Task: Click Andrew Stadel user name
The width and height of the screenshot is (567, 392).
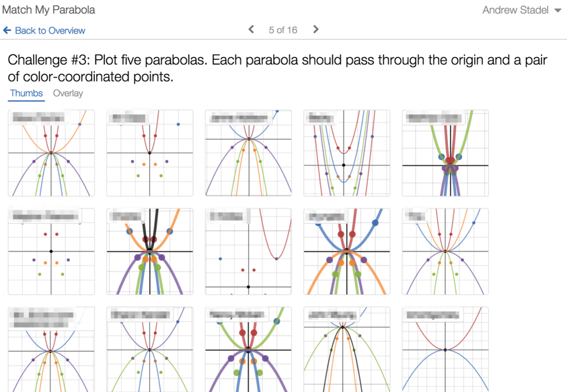Action: click(516, 10)
